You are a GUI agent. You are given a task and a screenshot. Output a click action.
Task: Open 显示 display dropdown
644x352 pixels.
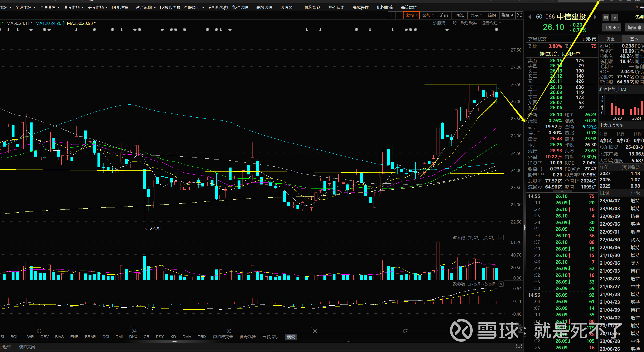476,15
